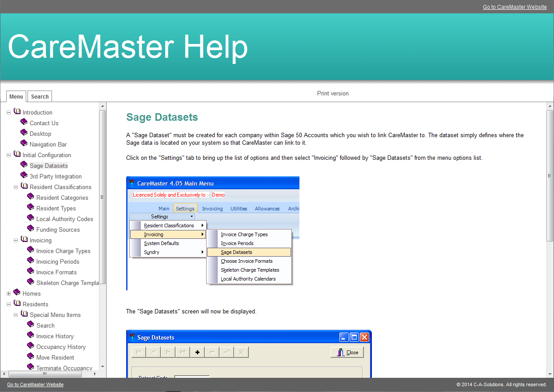Collapse the Initial Configuration tree node
The image size is (554, 392).
tap(8, 155)
